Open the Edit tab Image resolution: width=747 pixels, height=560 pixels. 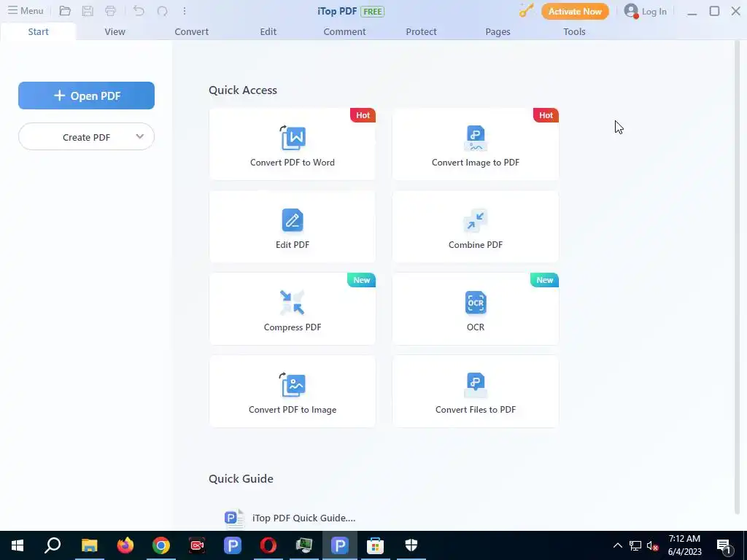pyautogui.click(x=268, y=31)
